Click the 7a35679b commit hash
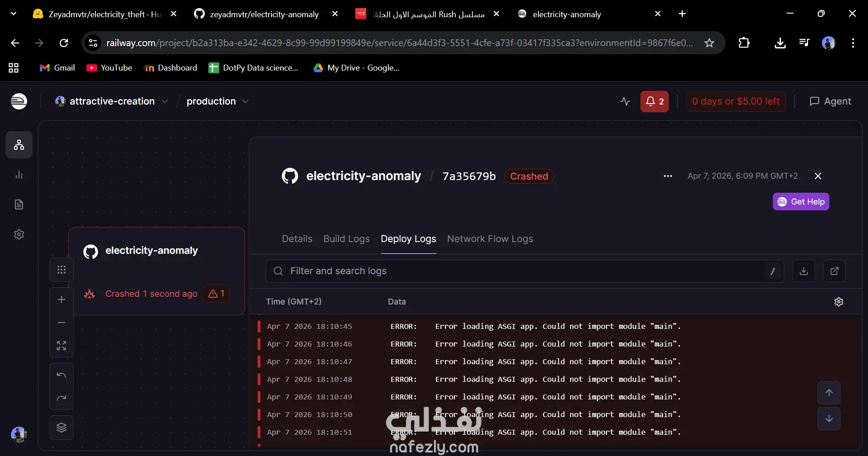Screen dimensions: 868x456 [469, 176]
